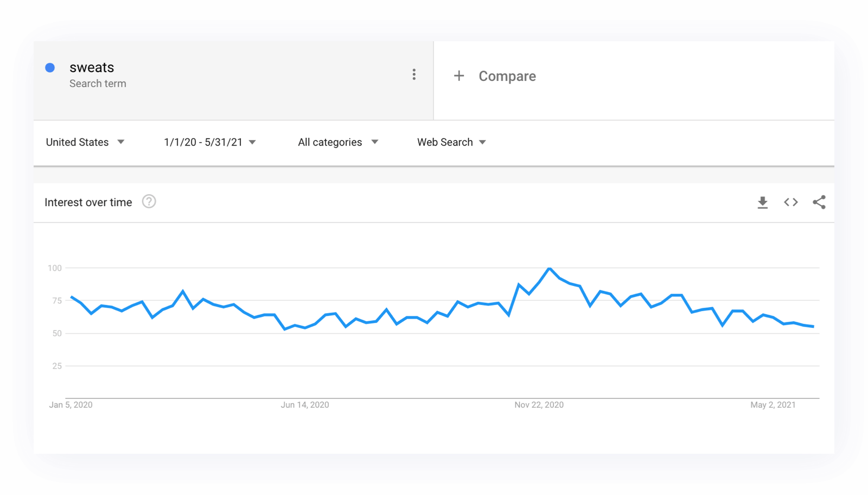Click the Jan 5, 2020 axis label
This screenshot has width=868, height=495.
coord(71,405)
